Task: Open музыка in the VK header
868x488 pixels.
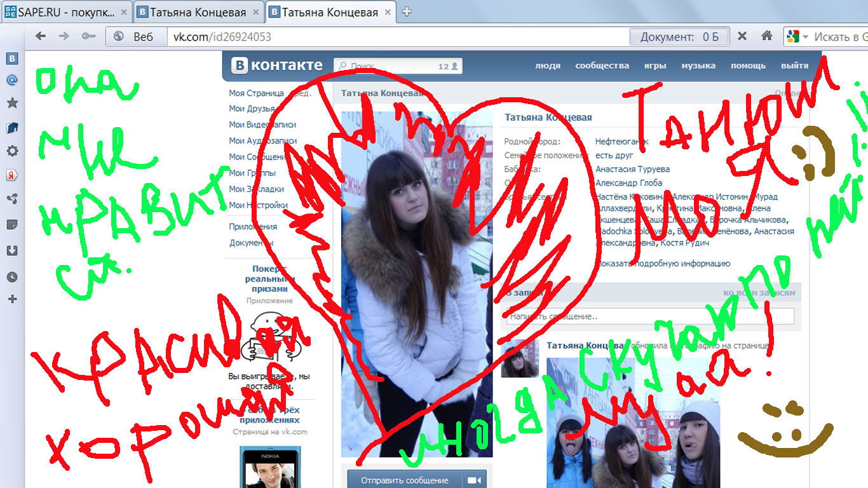Action: click(x=698, y=65)
